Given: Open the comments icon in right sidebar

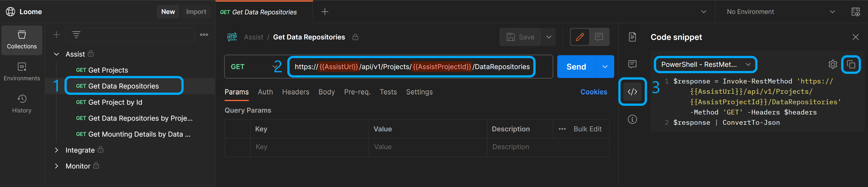Looking at the screenshot, I should 632,64.
